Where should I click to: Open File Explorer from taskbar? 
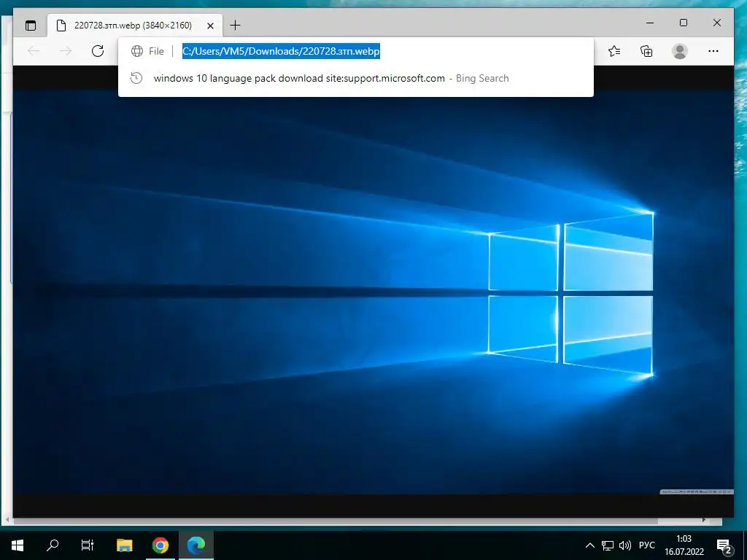pos(124,545)
